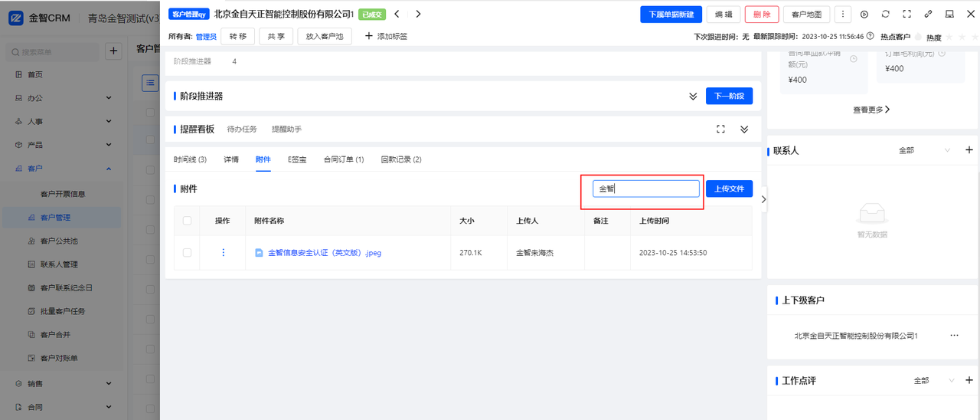Tick the checkbox for the jpeg attachment row

click(x=188, y=253)
